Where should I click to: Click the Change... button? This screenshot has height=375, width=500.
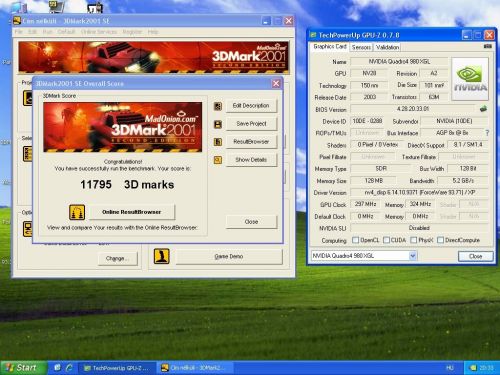pos(118,259)
